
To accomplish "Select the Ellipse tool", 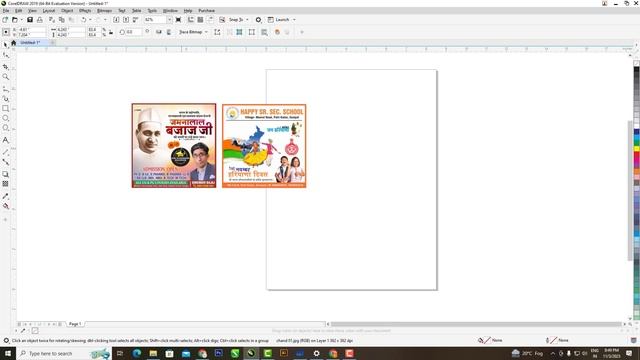I will (5, 118).
